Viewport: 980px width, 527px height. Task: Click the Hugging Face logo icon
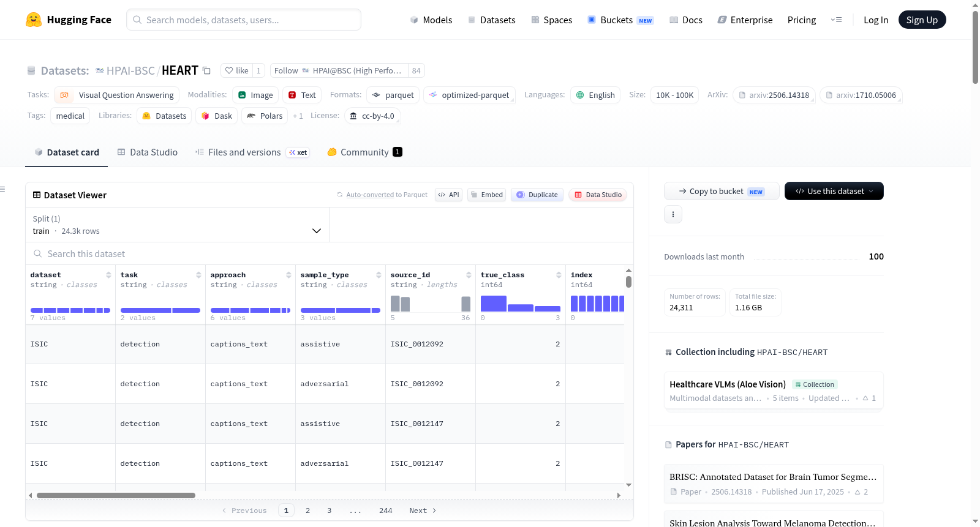click(34, 20)
